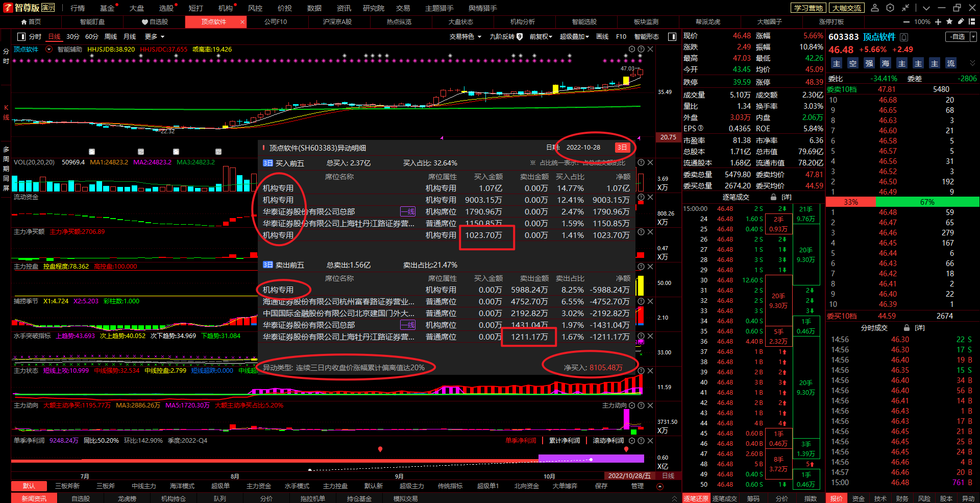Click the 画线 drawing button

point(602,37)
